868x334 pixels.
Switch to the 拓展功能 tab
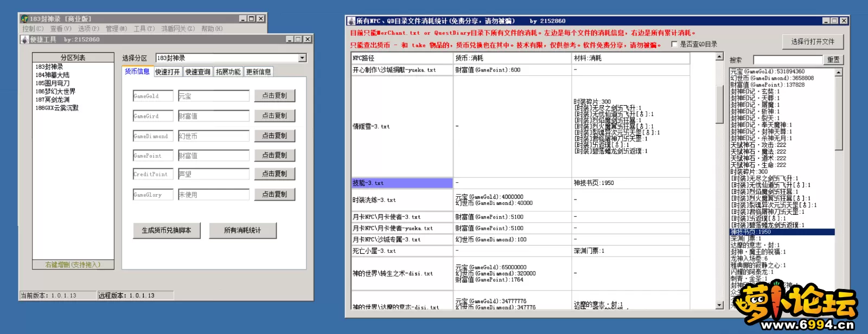pos(228,72)
